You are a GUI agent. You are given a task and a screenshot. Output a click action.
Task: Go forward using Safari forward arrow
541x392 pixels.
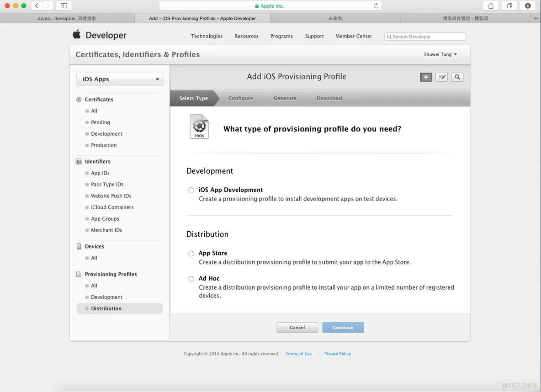tap(48, 5)
